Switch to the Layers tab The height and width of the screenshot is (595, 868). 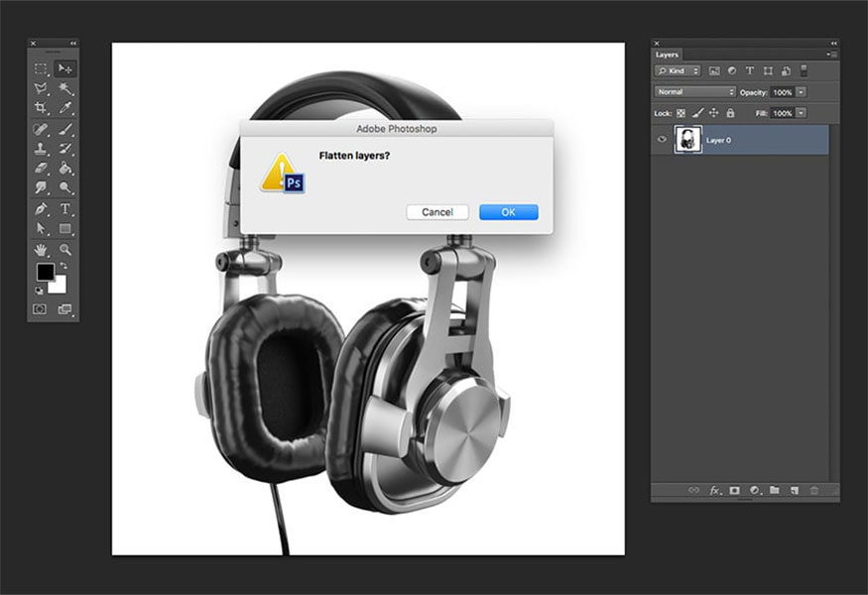[667, 55]
